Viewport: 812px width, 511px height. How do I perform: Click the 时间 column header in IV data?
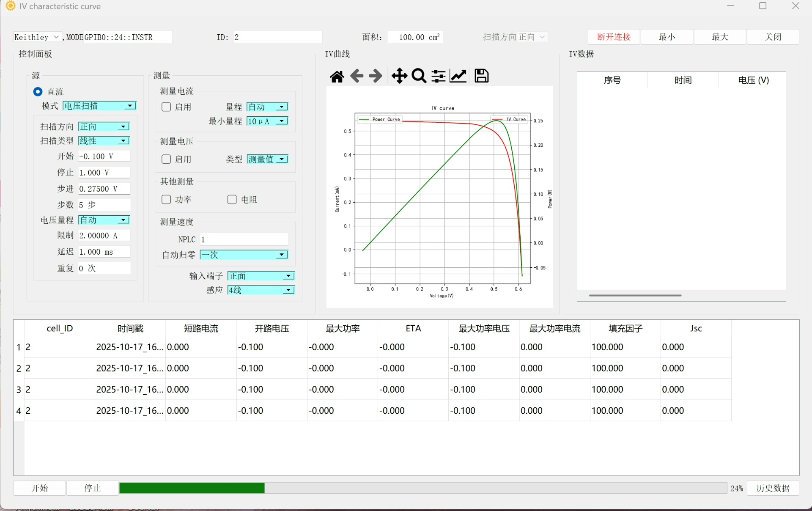[x=683, y=80]
